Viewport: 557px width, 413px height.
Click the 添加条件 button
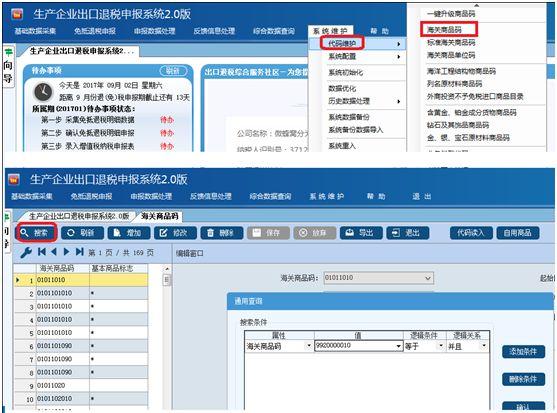(523, 352)
